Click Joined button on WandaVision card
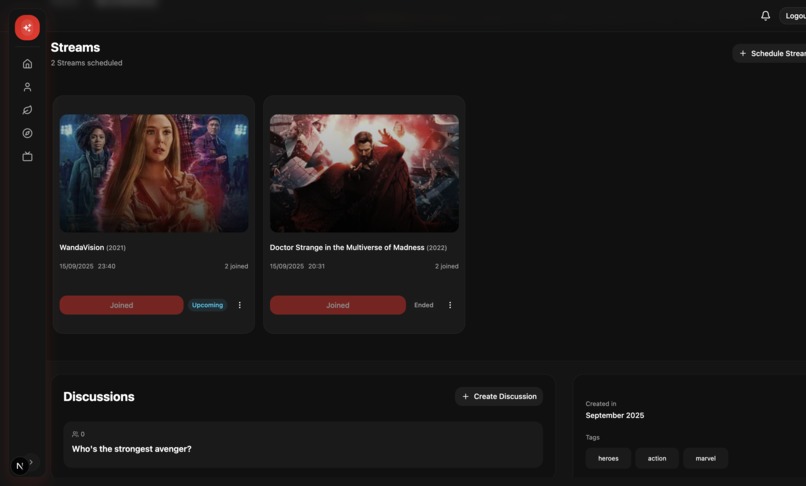 pyautogui.click(x=121, y=305)
